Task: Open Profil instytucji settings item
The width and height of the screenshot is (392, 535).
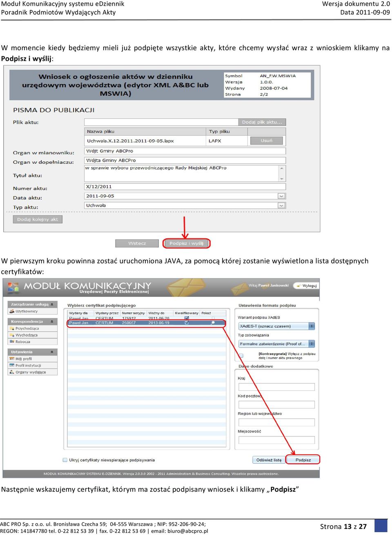Action: click(x=33, y=365)
